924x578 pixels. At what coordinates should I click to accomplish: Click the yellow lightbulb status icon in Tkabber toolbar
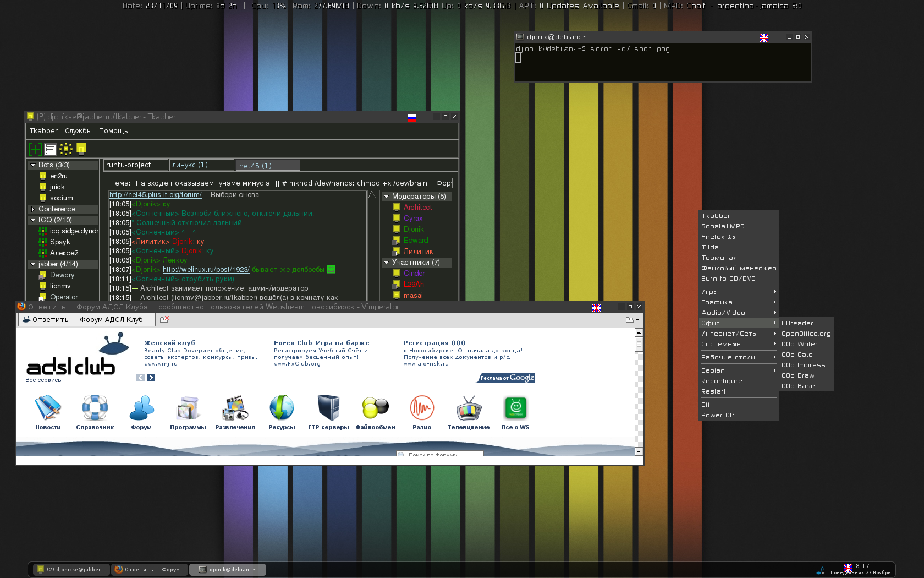point(81,149)
